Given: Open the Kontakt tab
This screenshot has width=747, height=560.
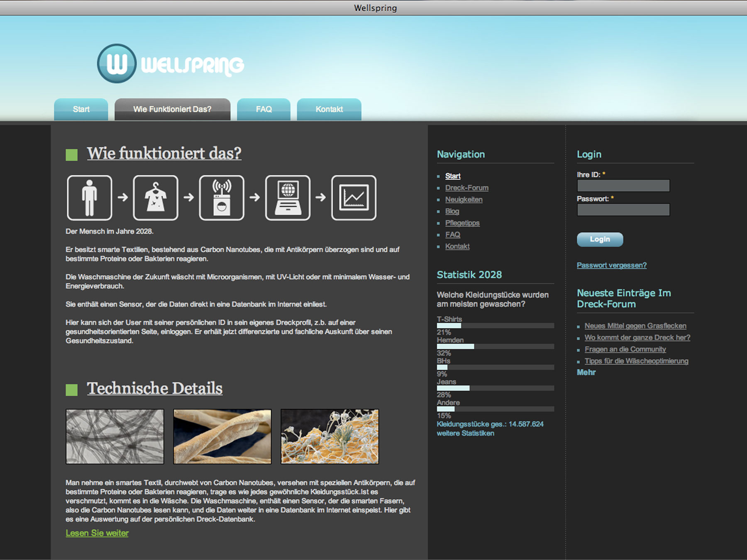Looking at the screenshot, I should 329,110.
